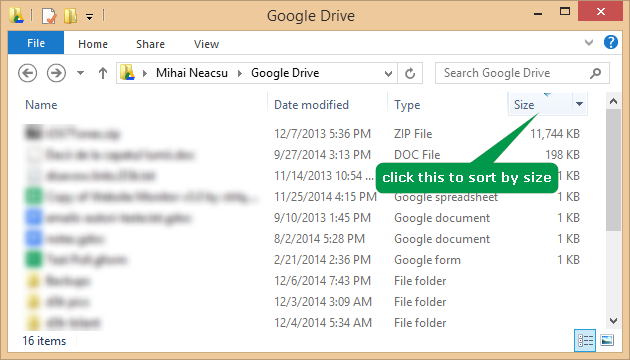Click the date 9/27/2014 3:13 PM
The height and width of the screenshot is (360, 630).
[322, 155]
